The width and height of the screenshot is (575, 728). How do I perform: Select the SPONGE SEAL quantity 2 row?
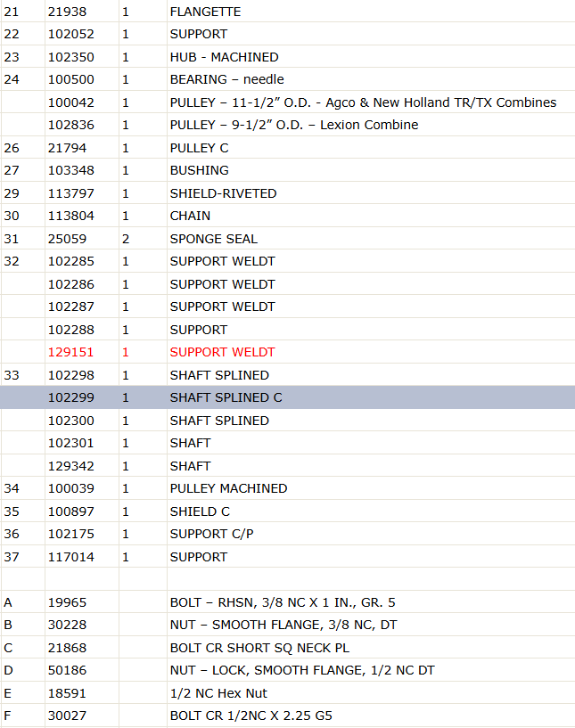(x=287, y=239)
